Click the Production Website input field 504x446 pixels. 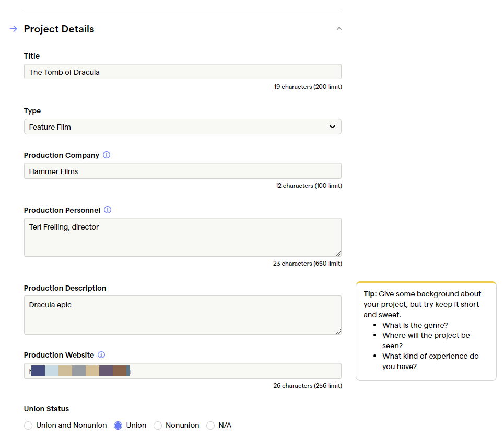pos(183,371)
